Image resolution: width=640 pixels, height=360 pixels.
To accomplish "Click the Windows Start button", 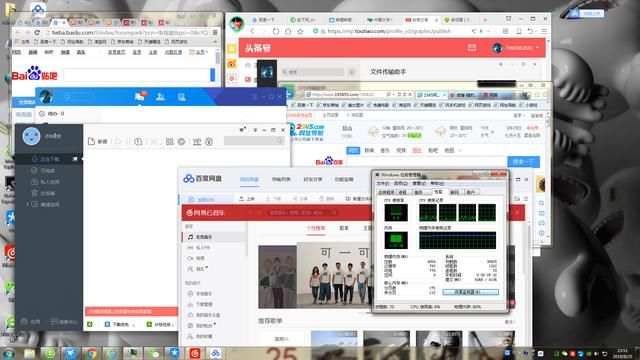I will click(8, 353).
